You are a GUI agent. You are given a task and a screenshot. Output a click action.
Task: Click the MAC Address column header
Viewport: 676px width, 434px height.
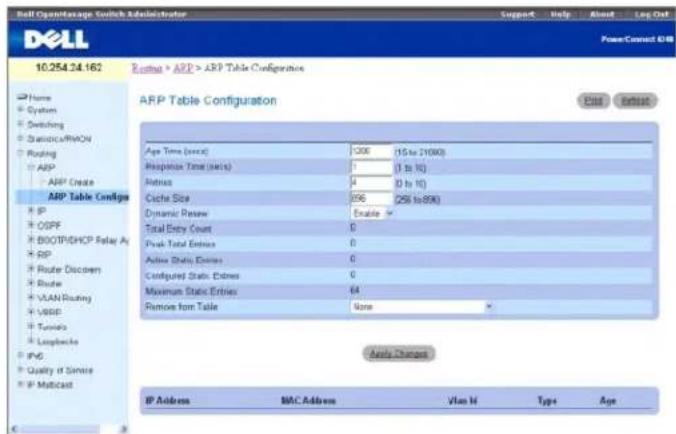[x=308, y=400]
